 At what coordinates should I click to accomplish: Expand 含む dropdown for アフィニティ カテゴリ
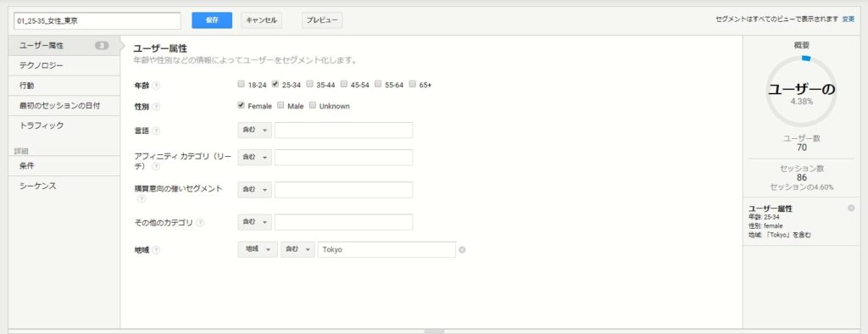[254, 158]
